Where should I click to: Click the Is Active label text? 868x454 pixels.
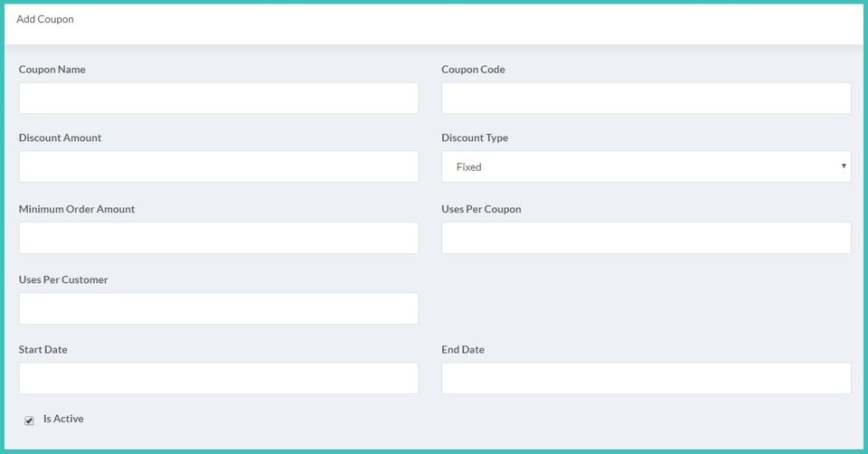tap(63, 419)
